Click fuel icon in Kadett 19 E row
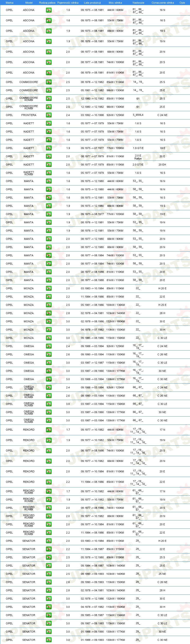Image resolution: width=190 pixels, height=644 pixels. point(49,148)
